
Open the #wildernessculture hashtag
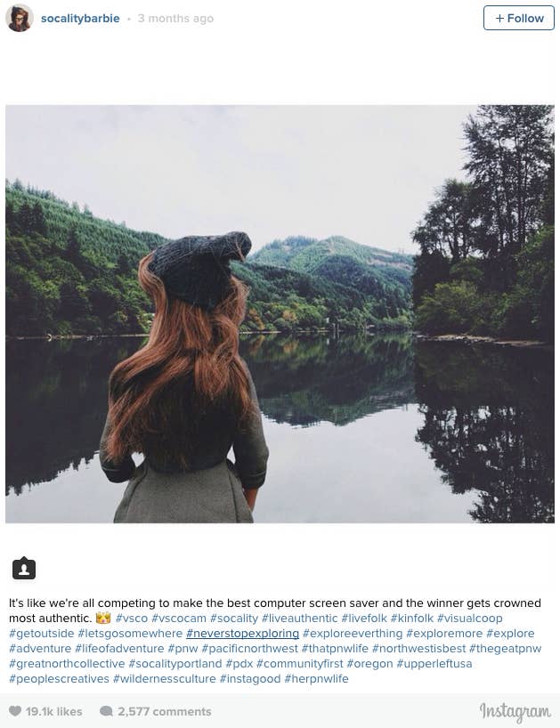point(165,678)
